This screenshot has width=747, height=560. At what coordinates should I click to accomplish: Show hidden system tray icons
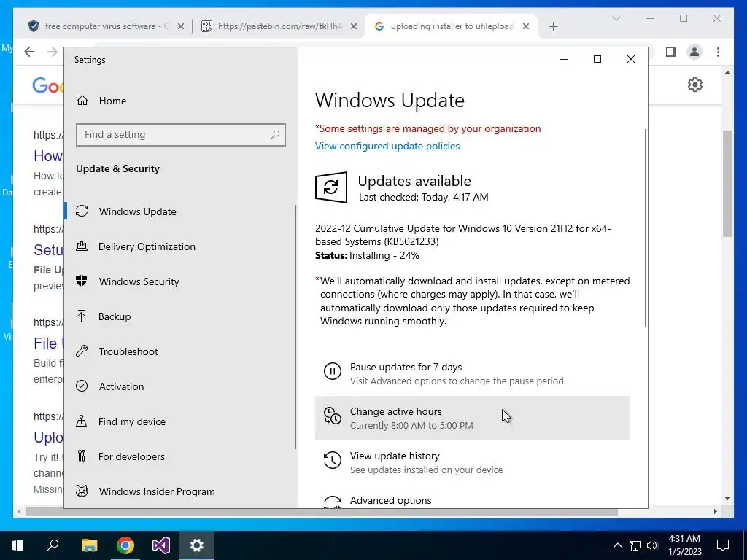(617, 545)
